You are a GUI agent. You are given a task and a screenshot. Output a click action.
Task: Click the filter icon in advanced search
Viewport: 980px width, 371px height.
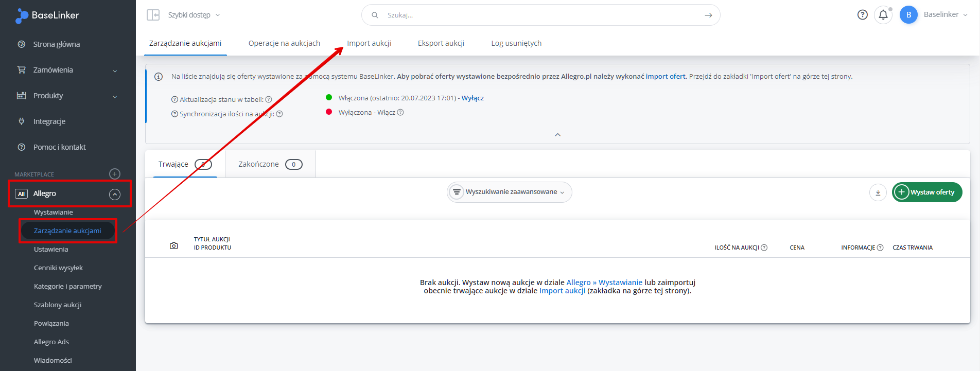(457, 192)
